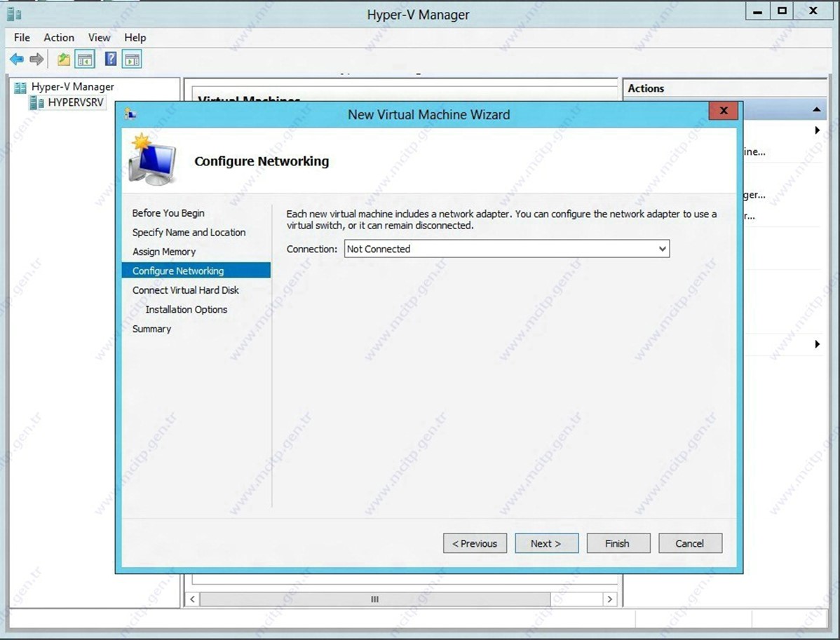
Task: Click the scroll left arrow
Action: point(192,599)
